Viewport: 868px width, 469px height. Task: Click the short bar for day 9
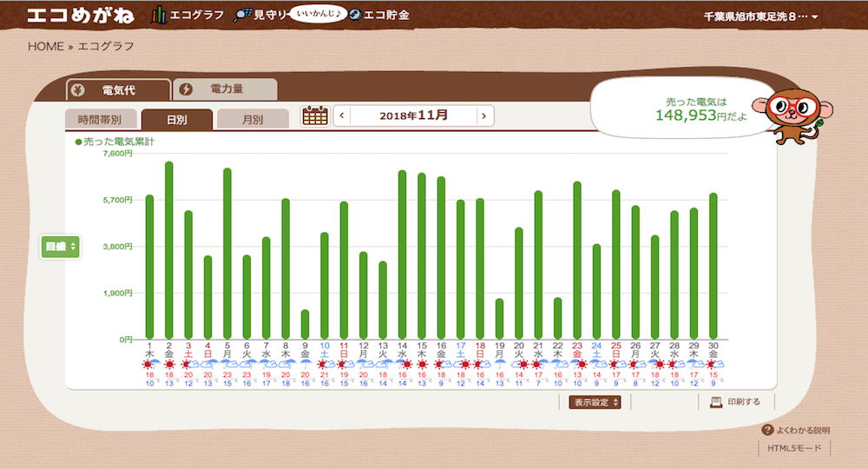tap(305, 325)
